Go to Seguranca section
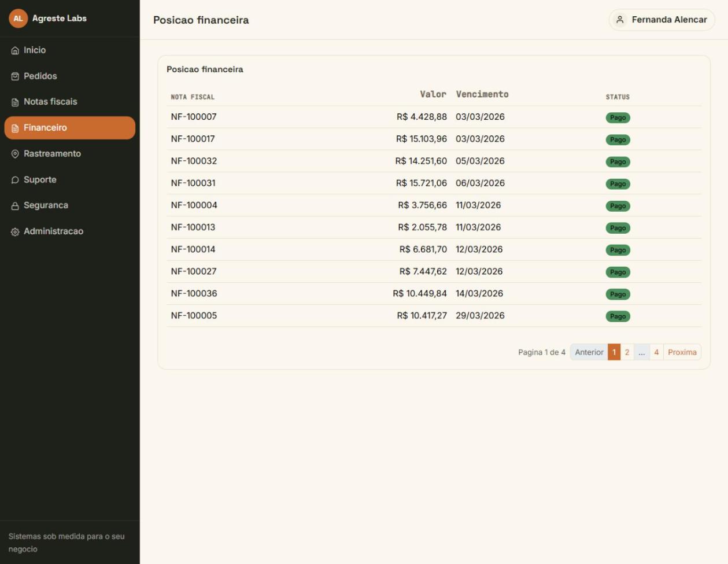728x564 pixels. click(x=69, y=205)
